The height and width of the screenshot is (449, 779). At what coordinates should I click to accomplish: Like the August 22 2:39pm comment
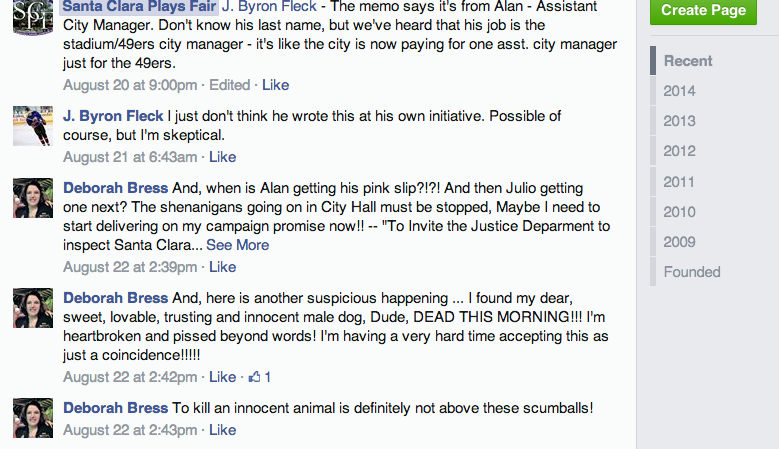222,267
